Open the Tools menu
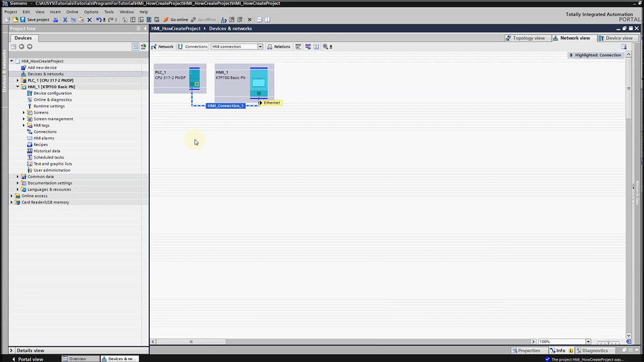Image resolution: width=644 pixels, height=362 pixels. click(109, 12)
